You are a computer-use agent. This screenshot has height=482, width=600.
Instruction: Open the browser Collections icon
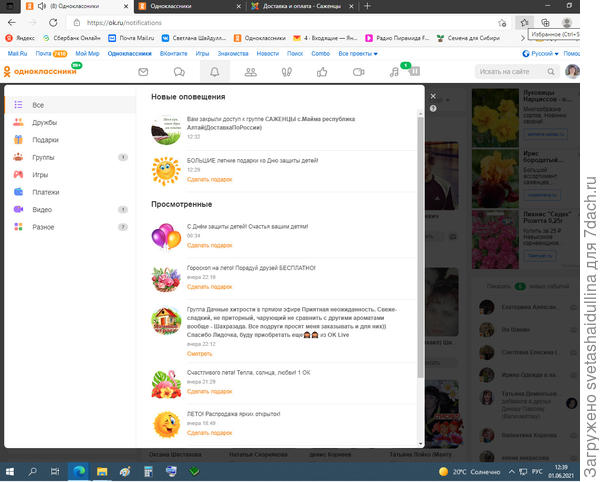(545, 23)
